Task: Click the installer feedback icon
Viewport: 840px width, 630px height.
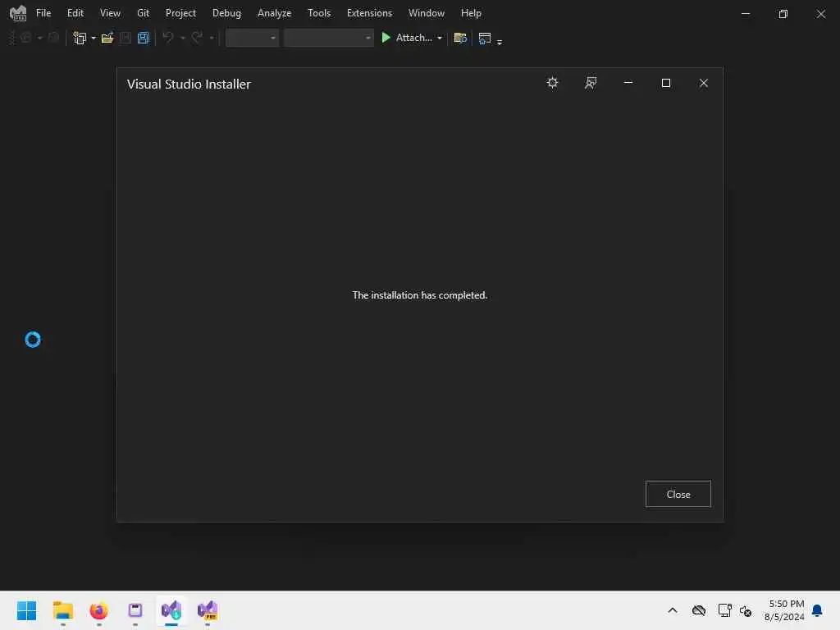Action: (x=591, y=83)
